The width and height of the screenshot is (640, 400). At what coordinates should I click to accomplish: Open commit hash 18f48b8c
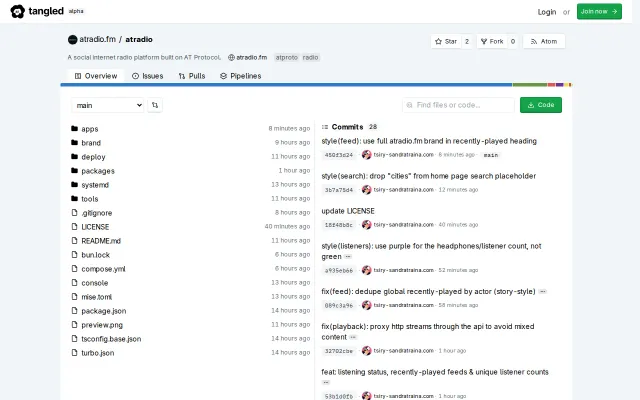coord(339,225)
